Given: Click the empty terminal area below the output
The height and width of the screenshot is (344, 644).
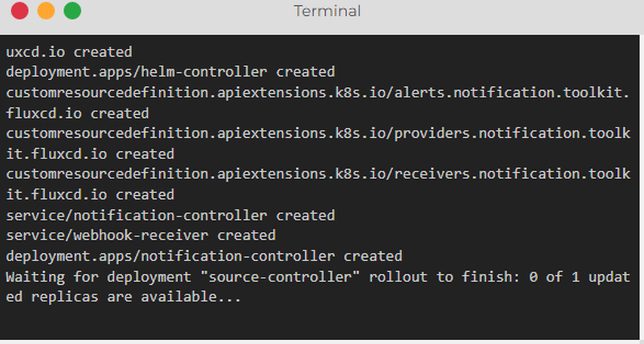Looking at the screenshot, I should pyautogui.click(x=322, y=322).
